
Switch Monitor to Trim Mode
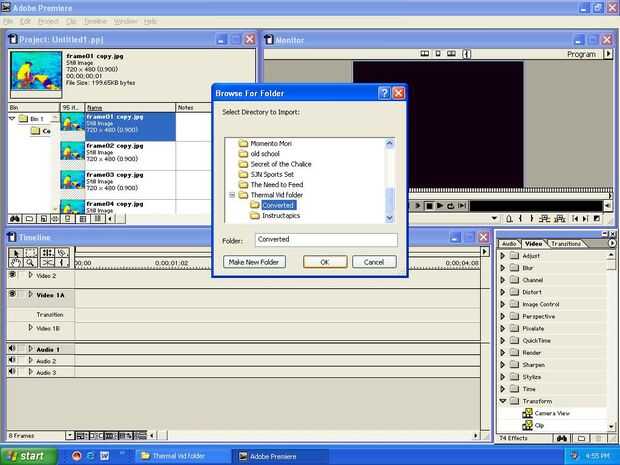(x=451, y=53)
